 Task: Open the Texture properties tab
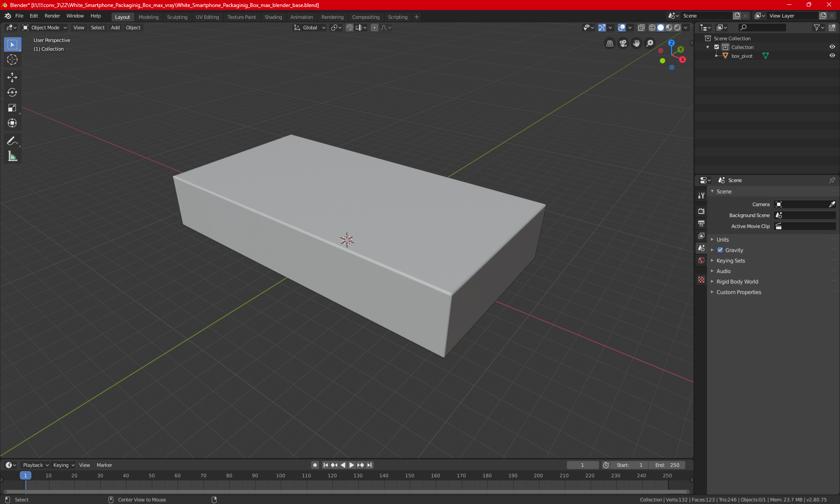701,280
